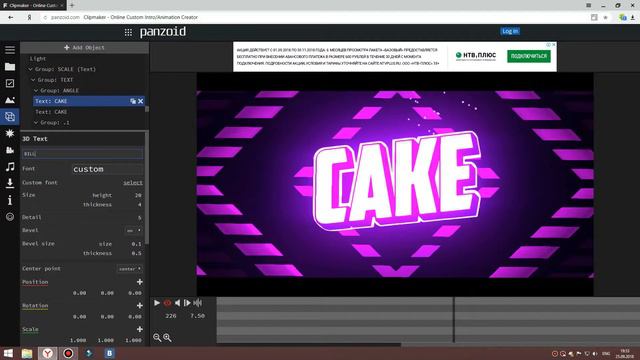
Task: Click the timeline playhead marker
Action: (x=453, y=320)
